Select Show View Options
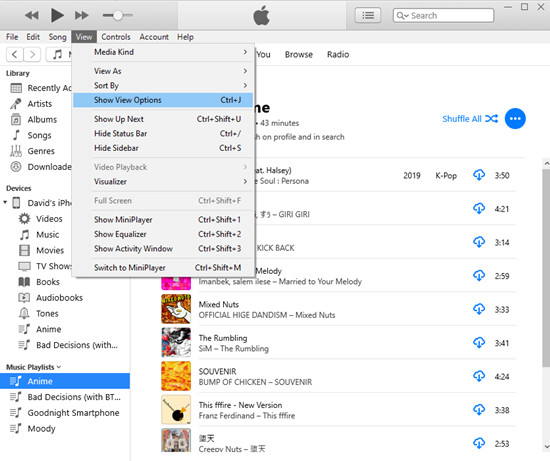The image size is (550, 461). click(x=163, y=100)
